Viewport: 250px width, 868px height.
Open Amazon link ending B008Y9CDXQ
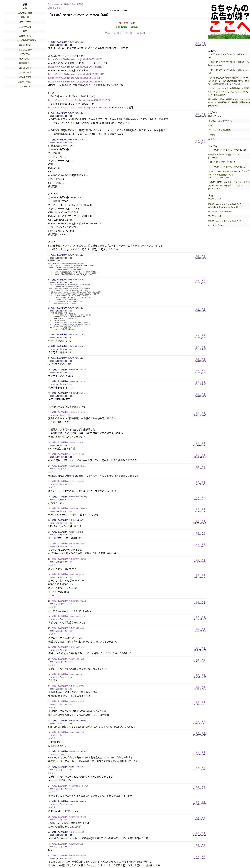click(x=76, y=74)
